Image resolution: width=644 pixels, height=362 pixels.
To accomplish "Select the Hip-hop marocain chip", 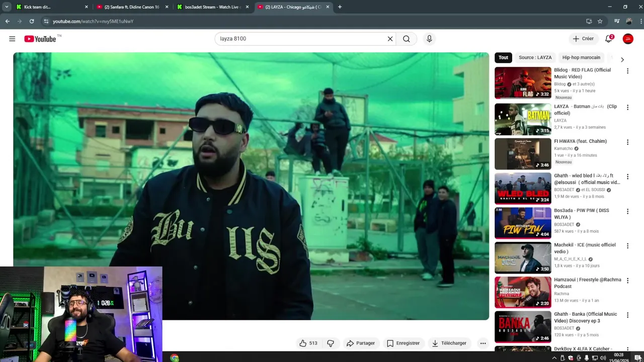I will [x=581, y=57].
